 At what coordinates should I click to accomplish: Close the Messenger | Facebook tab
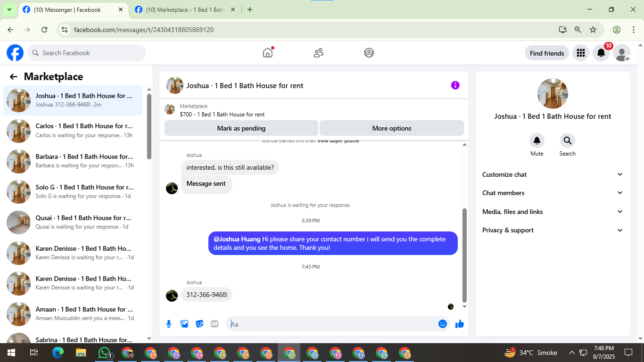[121, 9]
